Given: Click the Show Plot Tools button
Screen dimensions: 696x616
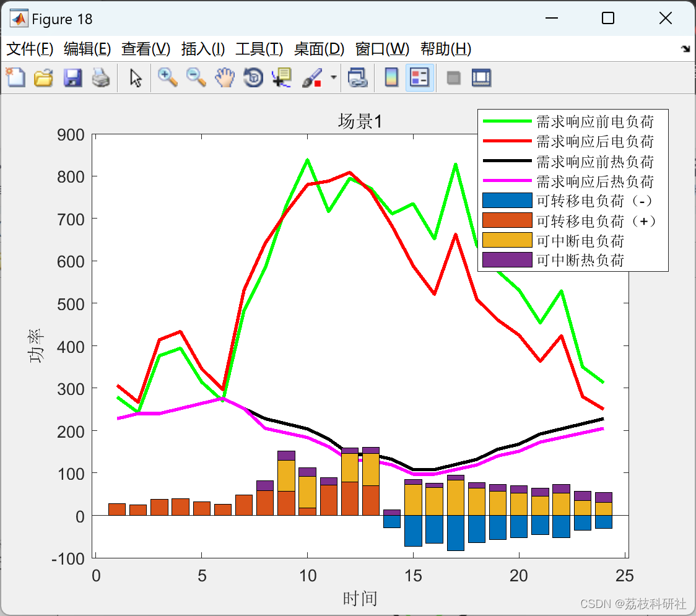Looking at the screenshot, I should pos(482,77).
